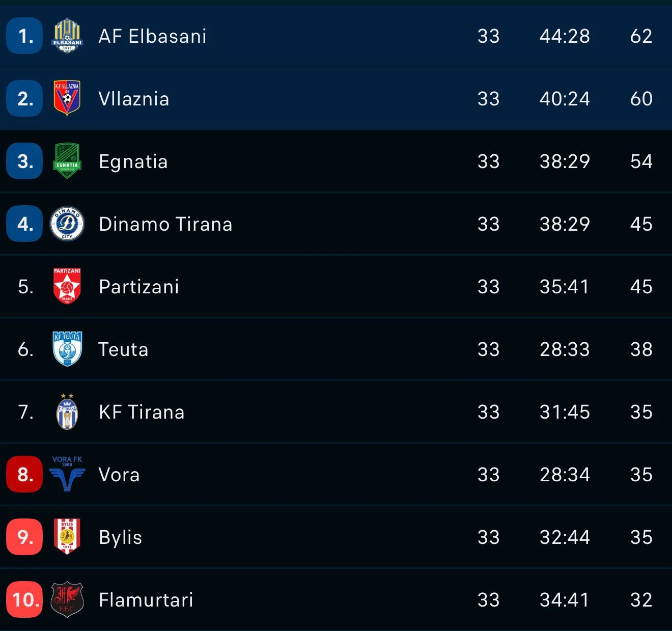Open the KF Tirana crest
The image size is (672, 631).
tap(67, 411)
